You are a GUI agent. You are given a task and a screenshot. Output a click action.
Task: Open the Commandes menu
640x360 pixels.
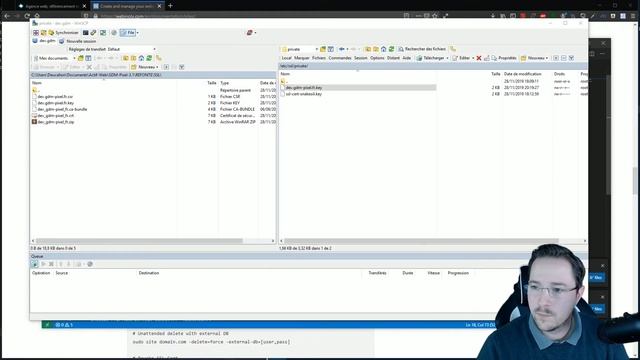pos(340,58)
